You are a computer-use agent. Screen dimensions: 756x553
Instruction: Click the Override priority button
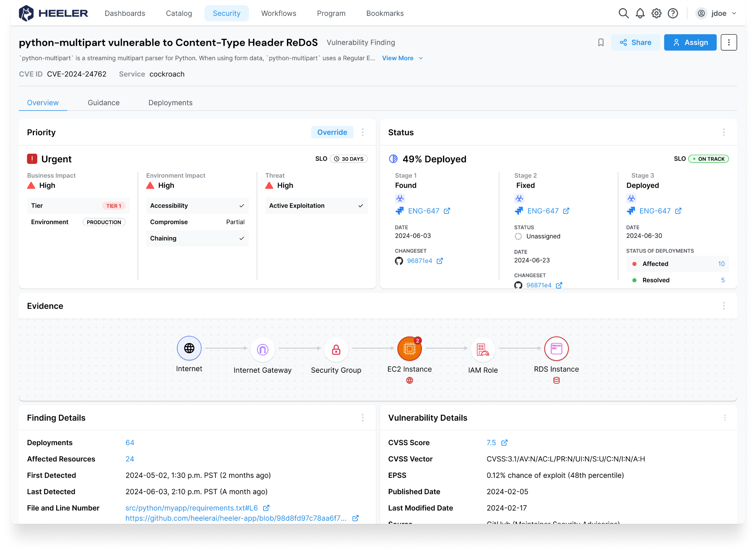click(332, 132)
